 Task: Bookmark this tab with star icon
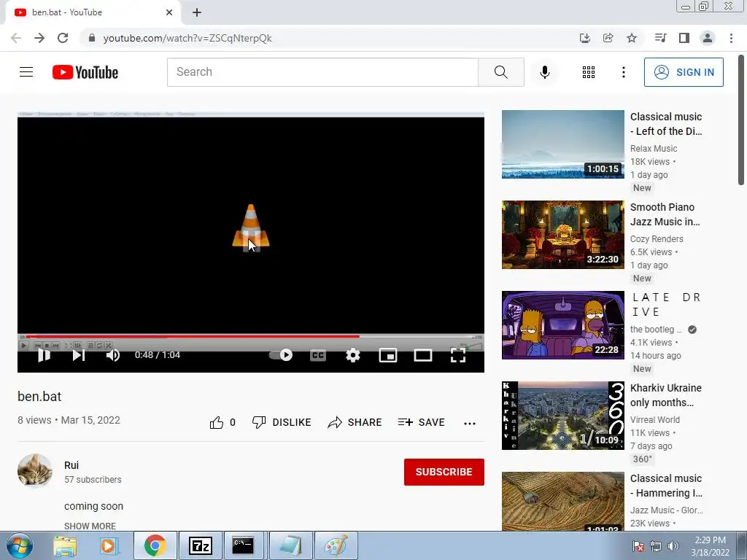click(632, 38)
